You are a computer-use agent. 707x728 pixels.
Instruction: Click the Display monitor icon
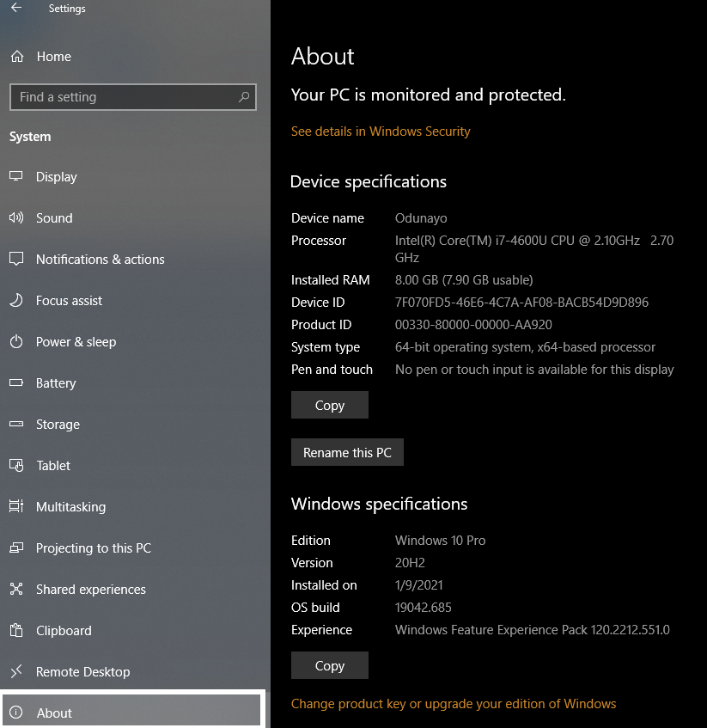[16, 176]
